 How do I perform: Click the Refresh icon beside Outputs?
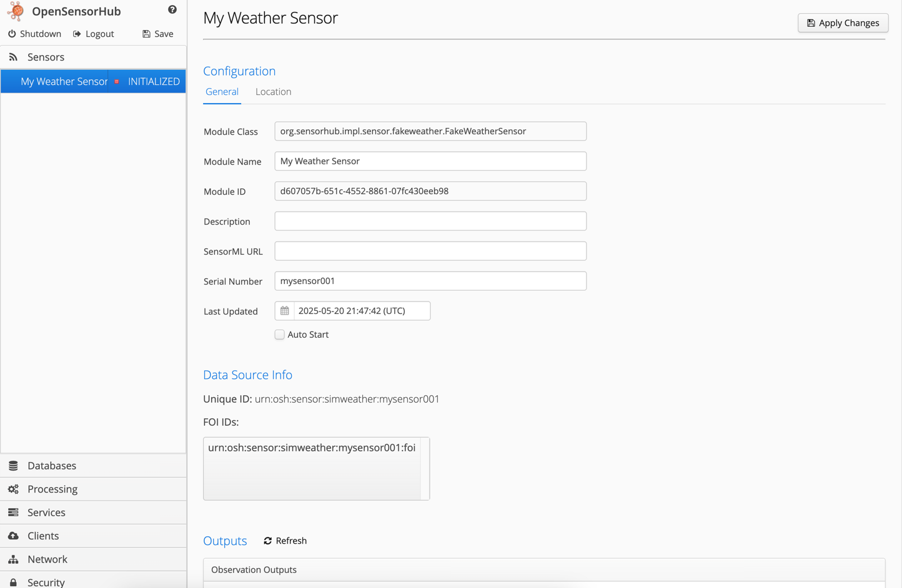268,541
